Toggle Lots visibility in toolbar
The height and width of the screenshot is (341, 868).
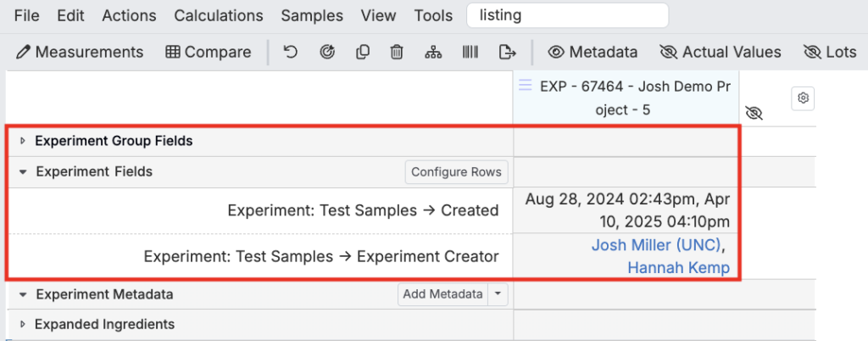tap(829, 53)
